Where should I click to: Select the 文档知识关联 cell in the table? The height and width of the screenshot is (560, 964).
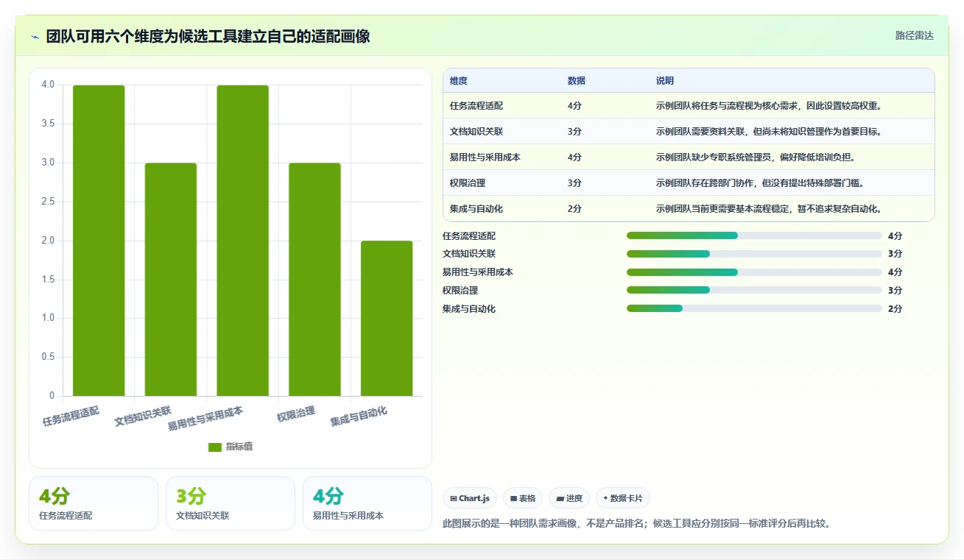(x=476, y=132)
